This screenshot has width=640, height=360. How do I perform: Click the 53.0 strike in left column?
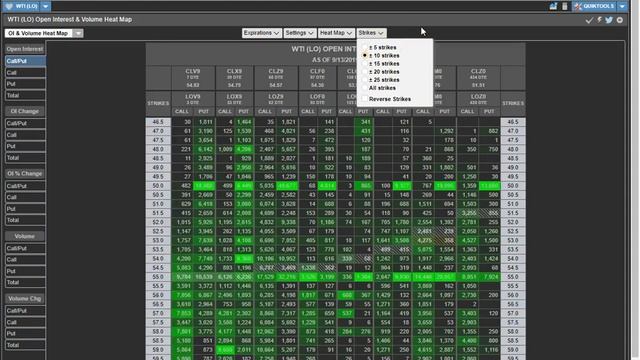click(x=158, y=240)
